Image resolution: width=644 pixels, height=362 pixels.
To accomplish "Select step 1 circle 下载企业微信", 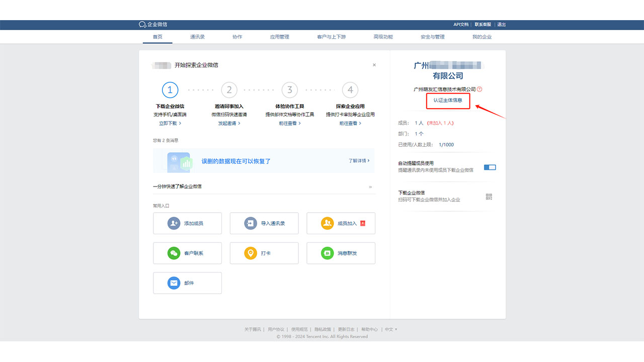I will click(170, 90).
